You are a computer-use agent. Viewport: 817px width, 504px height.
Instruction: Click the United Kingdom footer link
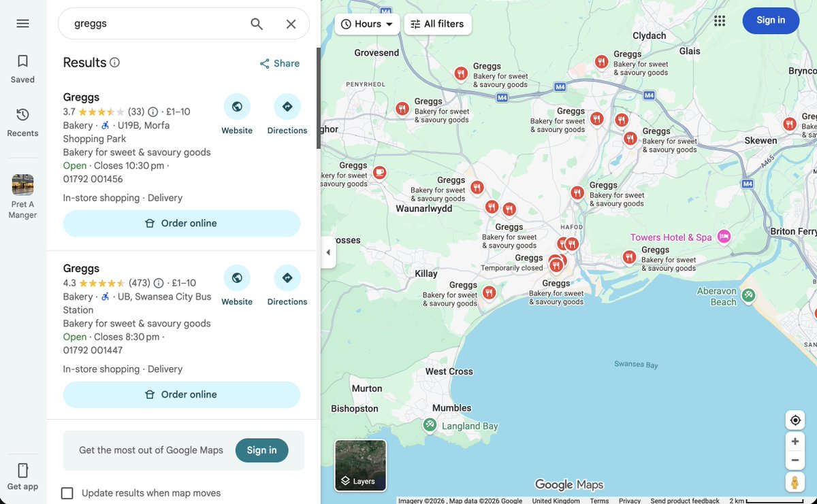(556, 501)
